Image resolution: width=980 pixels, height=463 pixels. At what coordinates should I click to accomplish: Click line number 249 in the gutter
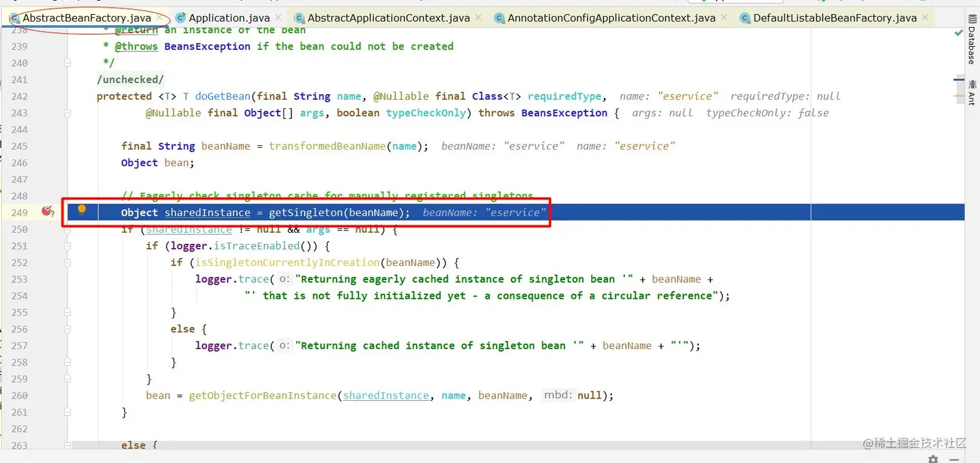[19, 213]
